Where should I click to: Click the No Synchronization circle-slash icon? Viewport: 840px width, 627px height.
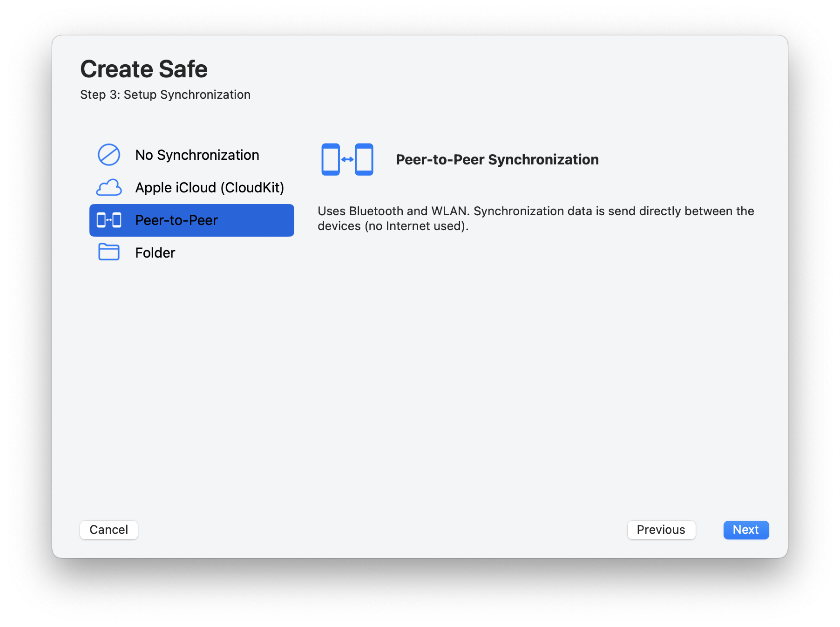109,155
